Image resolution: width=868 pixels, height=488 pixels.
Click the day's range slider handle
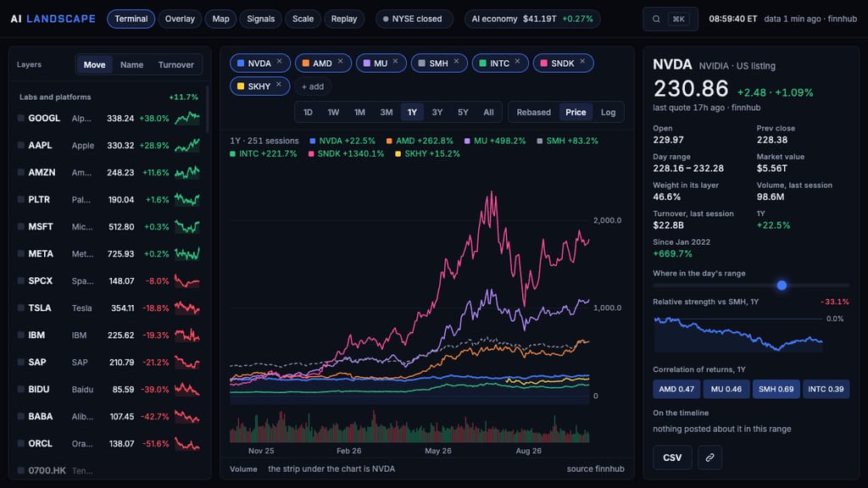click(x=782, y=286)
